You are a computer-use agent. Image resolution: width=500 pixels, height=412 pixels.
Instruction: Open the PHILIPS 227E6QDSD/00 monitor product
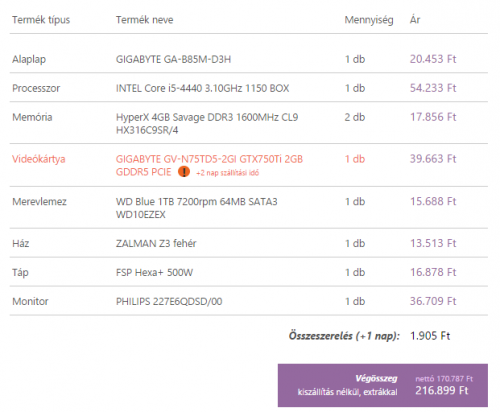(x=169, y=301)
